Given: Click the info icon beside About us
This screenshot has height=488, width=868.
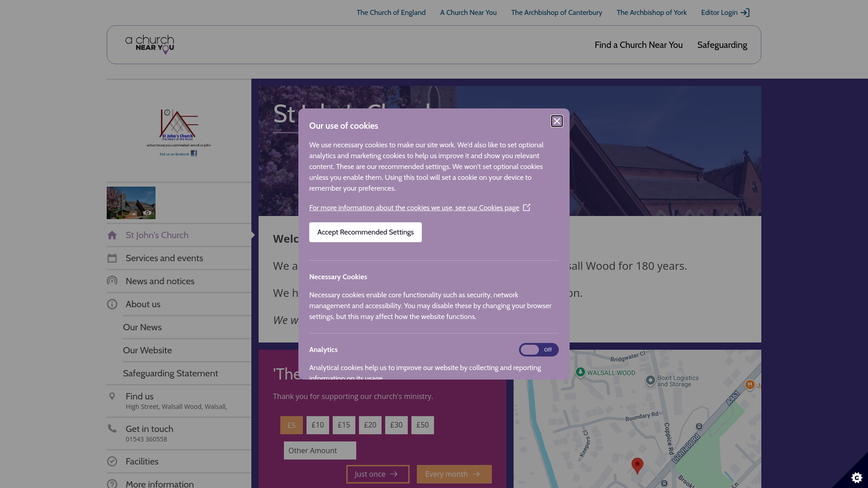Looking at the screenshot, I should [x=112, y=304].
